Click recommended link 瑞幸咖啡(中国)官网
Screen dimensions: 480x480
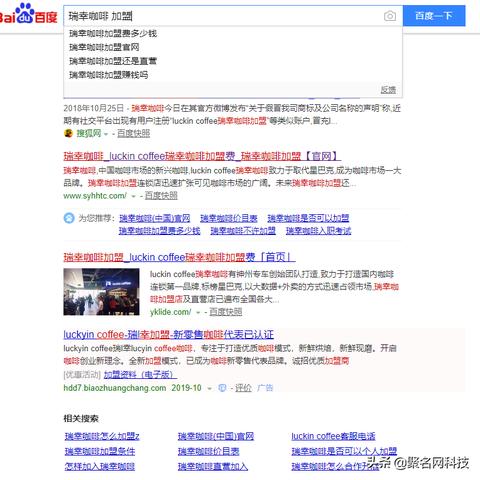tap(155, 218)
